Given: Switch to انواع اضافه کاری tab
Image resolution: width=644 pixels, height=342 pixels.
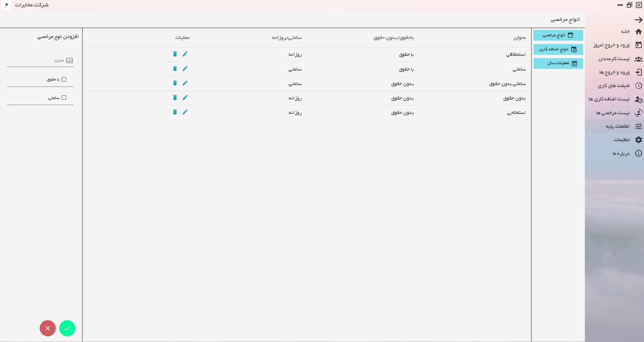Looking at the screenshot, I should click(x=558, y=49).
